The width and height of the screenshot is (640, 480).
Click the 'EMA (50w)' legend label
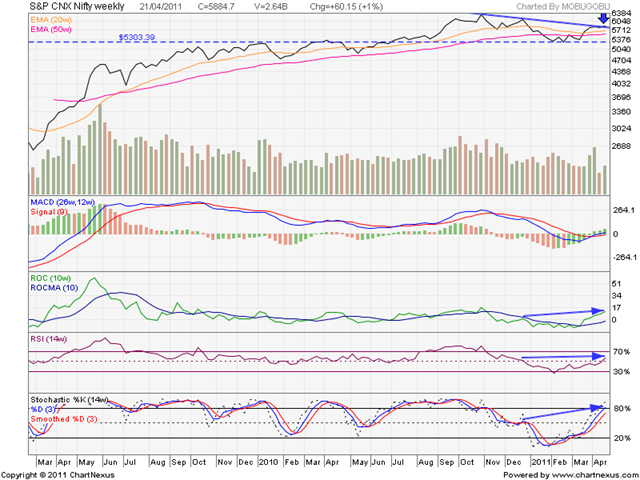pyautogui.click(x=51, y=29)
